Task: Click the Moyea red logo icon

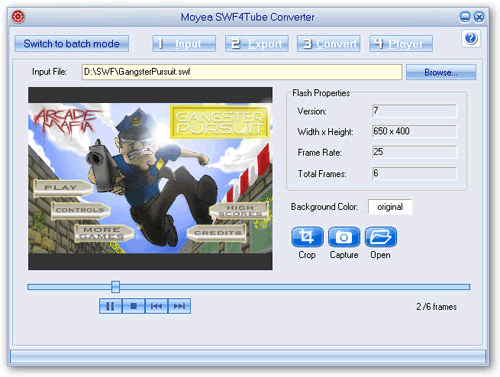Action: 18,17
